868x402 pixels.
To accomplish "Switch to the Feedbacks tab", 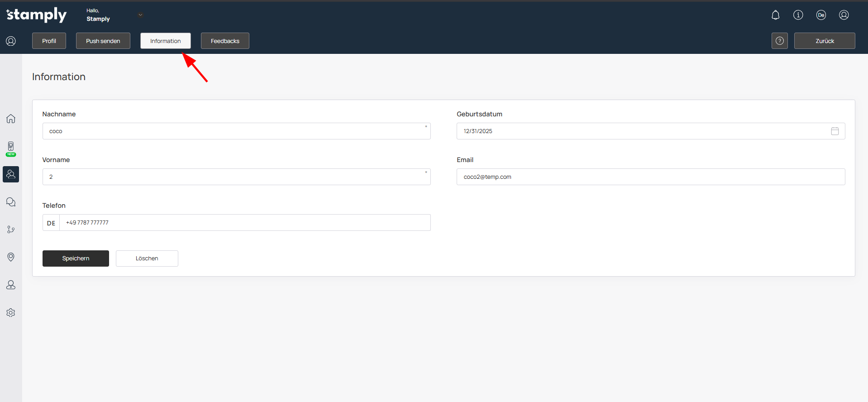I will point(225,41).
